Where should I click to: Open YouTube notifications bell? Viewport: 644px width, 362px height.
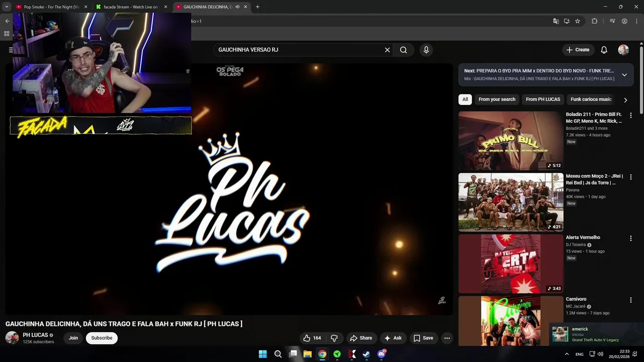(604, 50)
